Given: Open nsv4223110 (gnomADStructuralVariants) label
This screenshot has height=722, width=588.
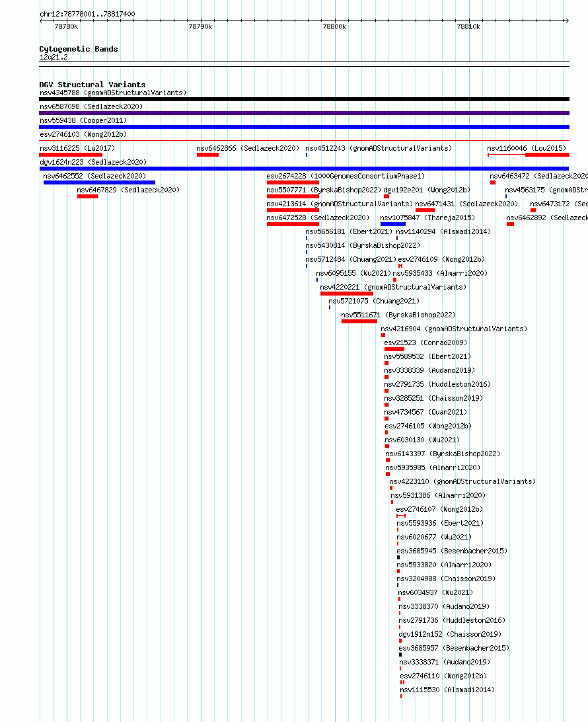Looking at the screenshot, I should (463, 481).
